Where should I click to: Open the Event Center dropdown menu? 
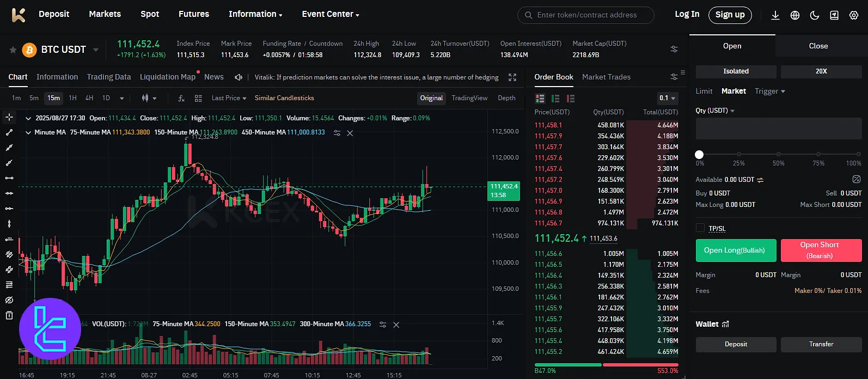[x=331, y=14]
